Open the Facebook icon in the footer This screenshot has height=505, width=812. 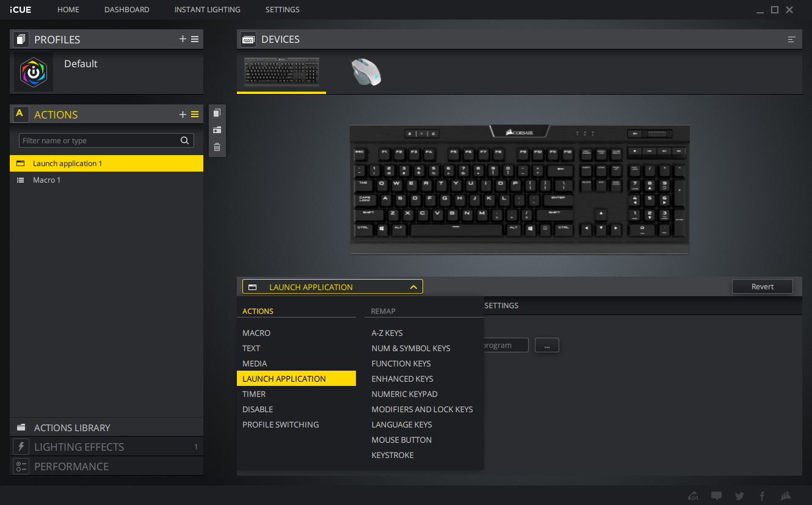[x=762, y=496]
